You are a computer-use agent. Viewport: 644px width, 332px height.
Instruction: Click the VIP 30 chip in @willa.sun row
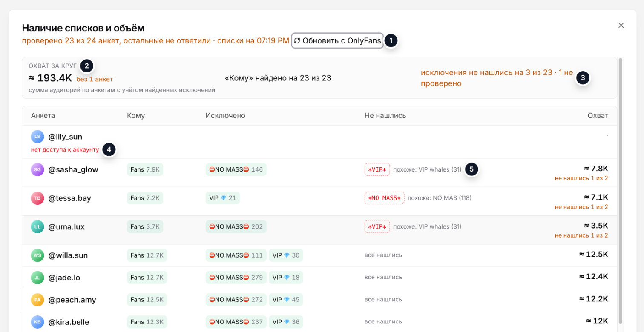click(286, 255)
